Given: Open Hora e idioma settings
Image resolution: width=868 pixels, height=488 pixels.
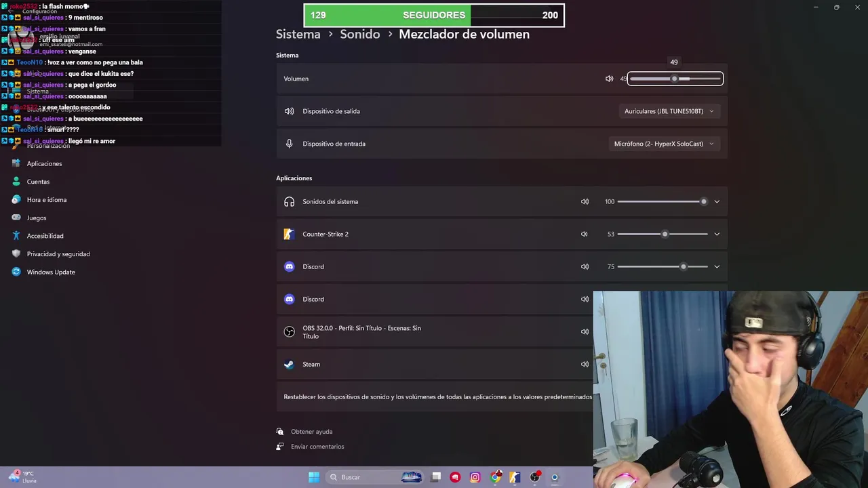Looking at the screenshot, I should click(x=47, y=200).
